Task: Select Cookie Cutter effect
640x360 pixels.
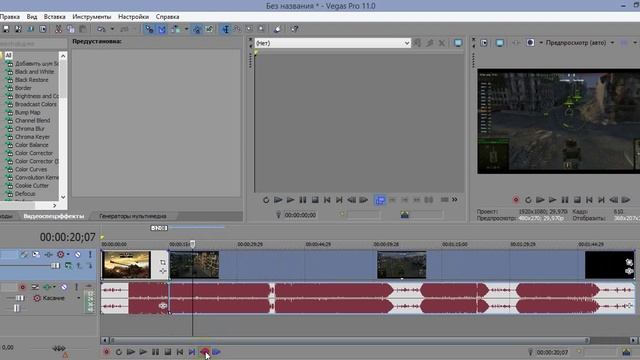Action: [32, 186]
